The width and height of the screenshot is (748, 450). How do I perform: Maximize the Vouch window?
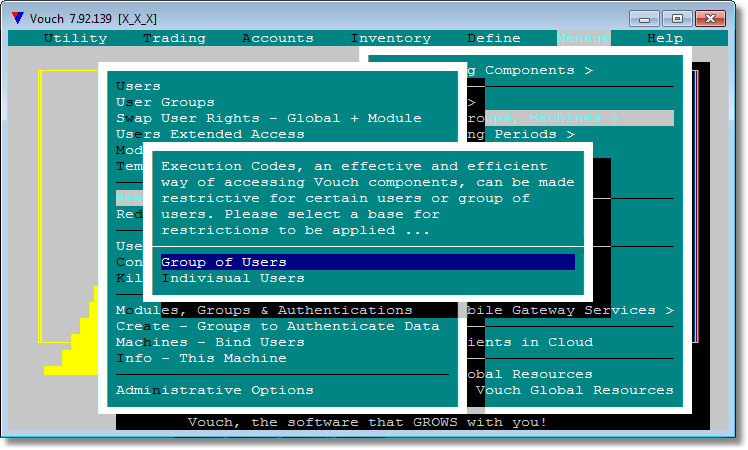(677, 19)
